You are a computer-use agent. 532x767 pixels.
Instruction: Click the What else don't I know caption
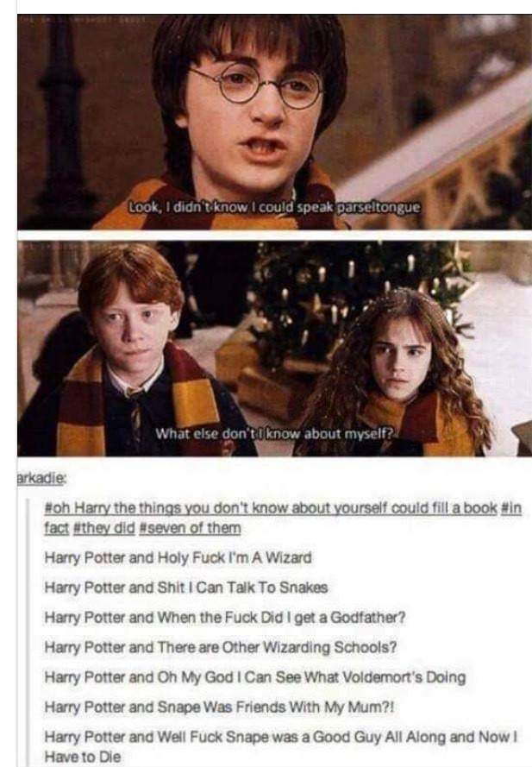pos(275,433)
